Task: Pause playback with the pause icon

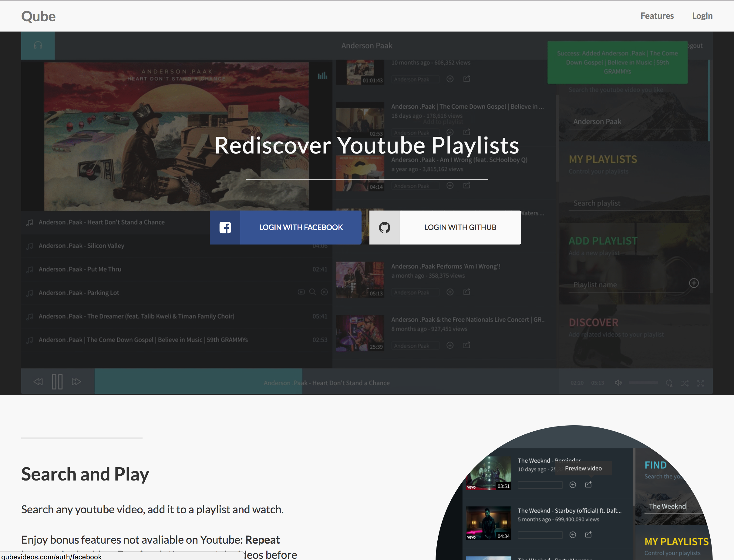Action: point(57,382)
